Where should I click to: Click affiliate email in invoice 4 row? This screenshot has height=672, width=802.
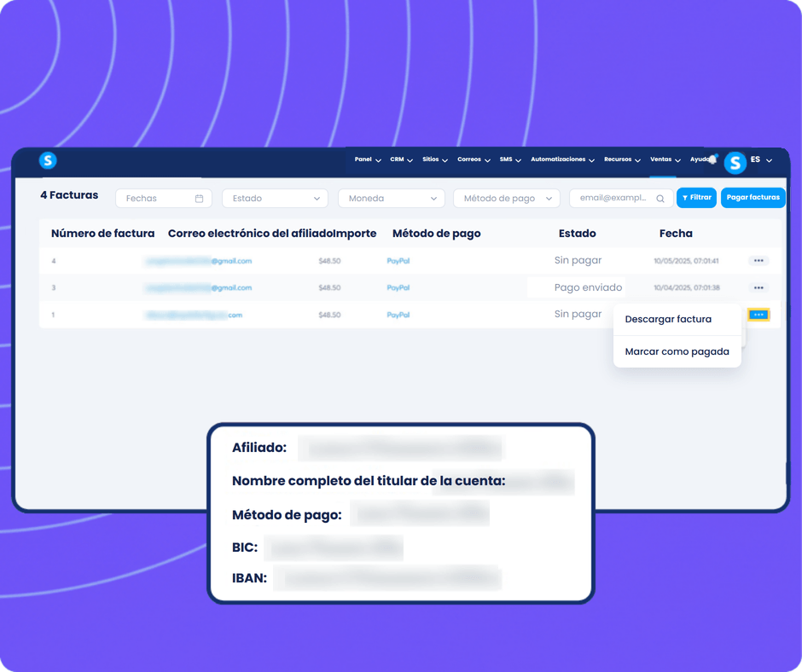[x=199, y=261]
